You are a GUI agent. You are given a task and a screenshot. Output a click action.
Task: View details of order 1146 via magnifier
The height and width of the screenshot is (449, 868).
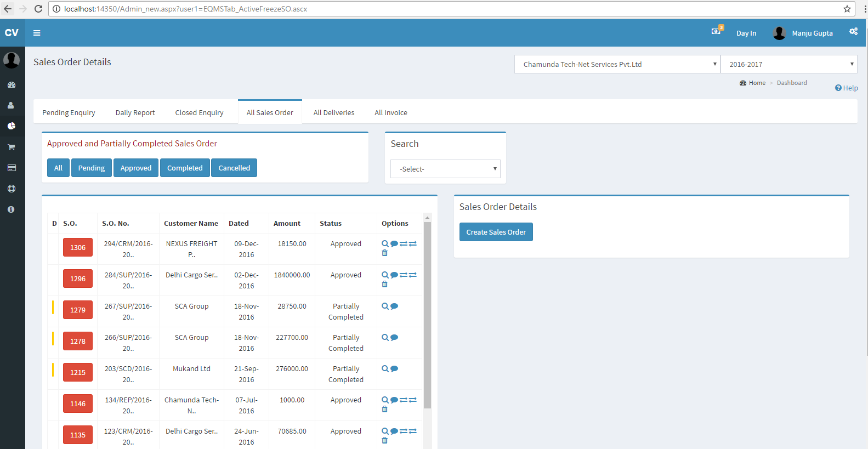385,400
